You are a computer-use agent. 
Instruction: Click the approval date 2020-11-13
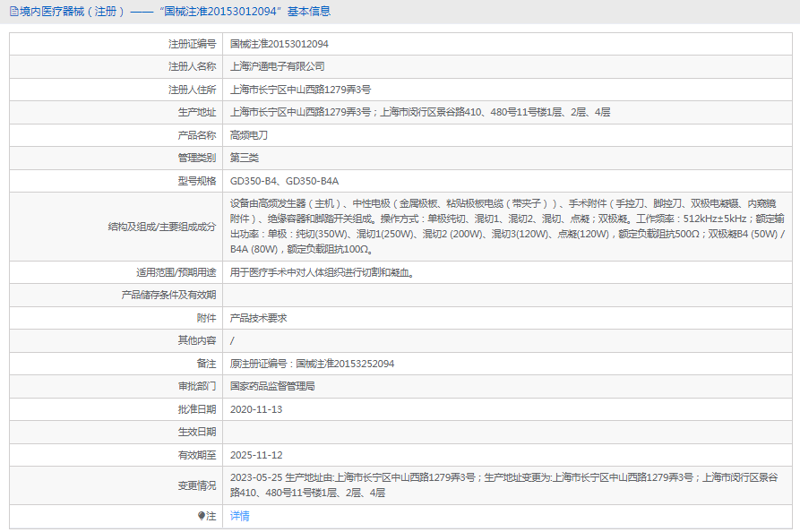coord(256,409)
